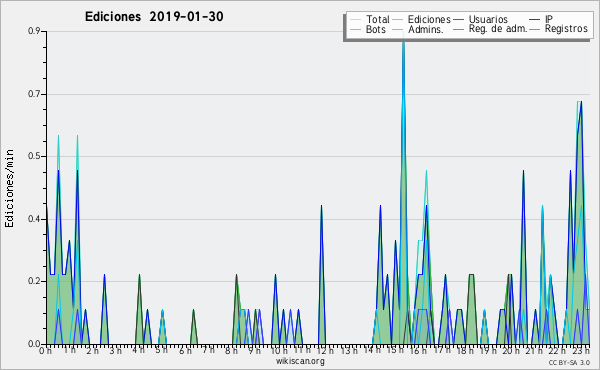The height and width of the screenshot is (370, 600).
Task: Click the 0.4 y-axis value
Action: click(34, 219)
